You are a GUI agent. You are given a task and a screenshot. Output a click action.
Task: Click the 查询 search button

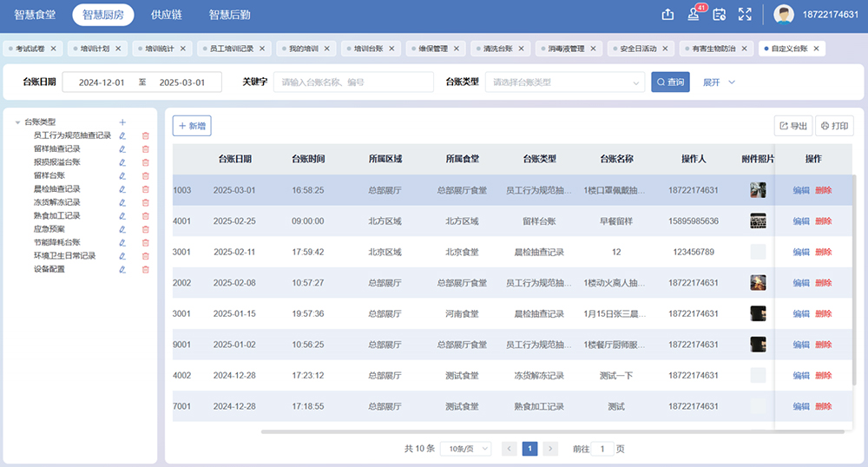[670, 82]
